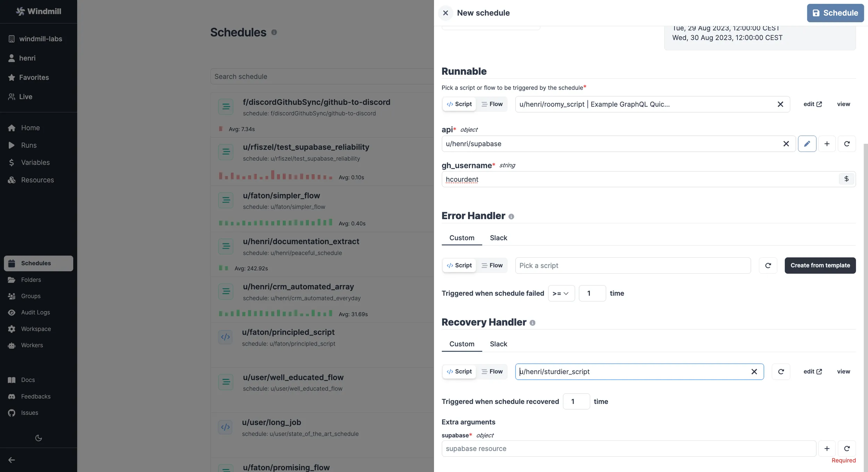Open the Variables section in sidebar
Viewport: 868px width, 472px height.
pos(35,162)
